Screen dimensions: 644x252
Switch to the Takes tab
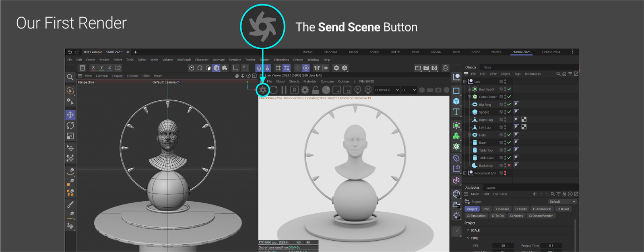pyautogui.click(x=487, y=67)
